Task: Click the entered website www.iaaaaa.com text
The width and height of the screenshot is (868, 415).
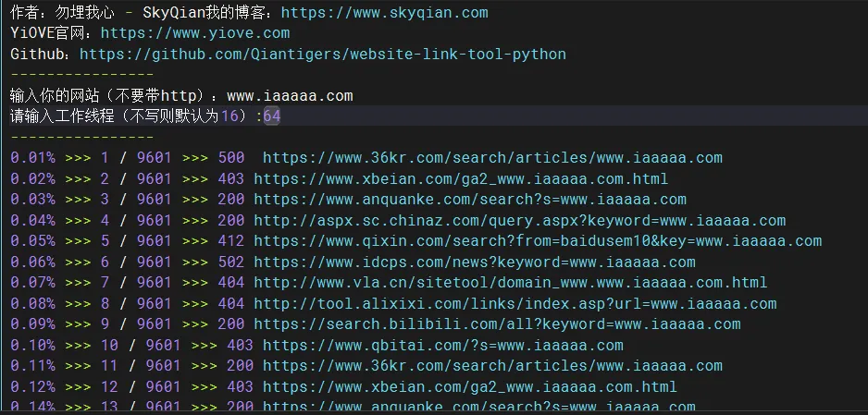Action: tap(290, 95)
